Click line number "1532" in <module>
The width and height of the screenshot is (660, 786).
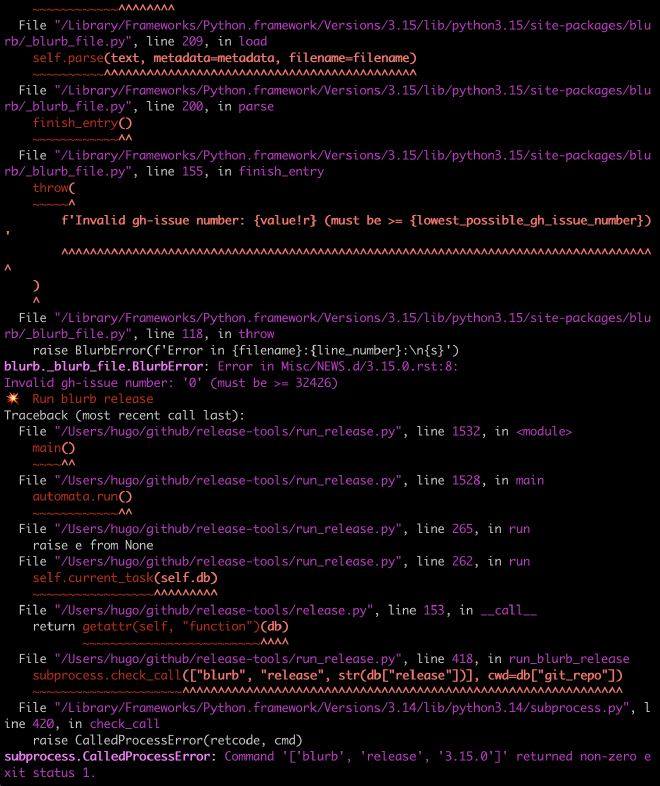point(466,432)
